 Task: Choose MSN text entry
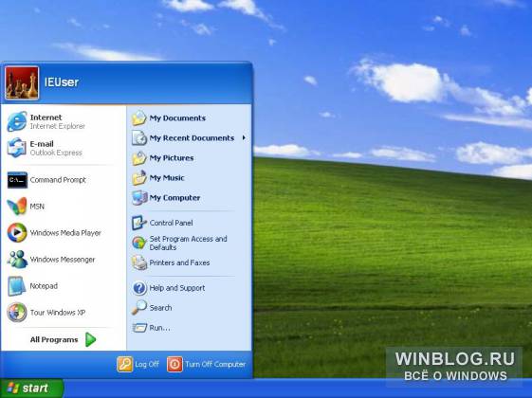coord(37,207)
